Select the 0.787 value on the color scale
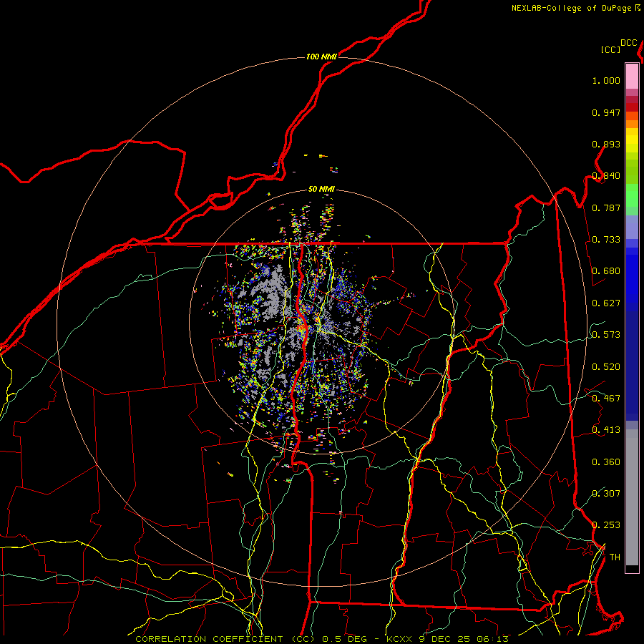Image resolution: width=644 pixels, height=644 pixels. tap(606, 208)
